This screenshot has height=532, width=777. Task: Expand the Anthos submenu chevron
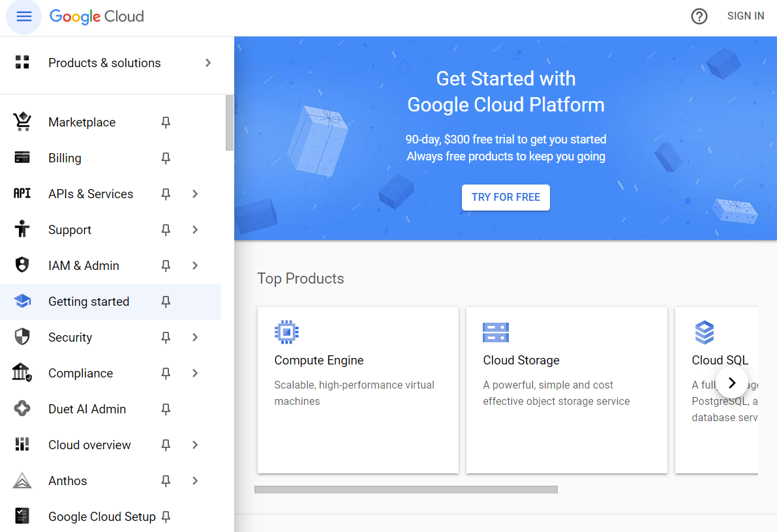point(194,480)
